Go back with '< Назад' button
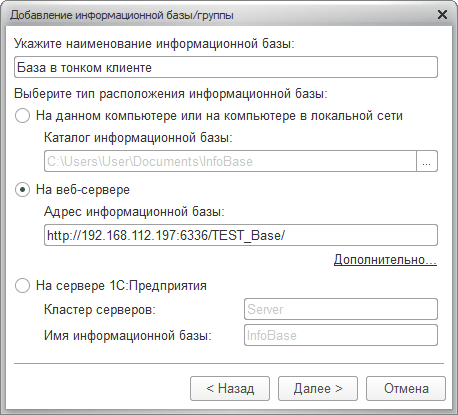The image size is (458, 415). (x=230, y=389)
